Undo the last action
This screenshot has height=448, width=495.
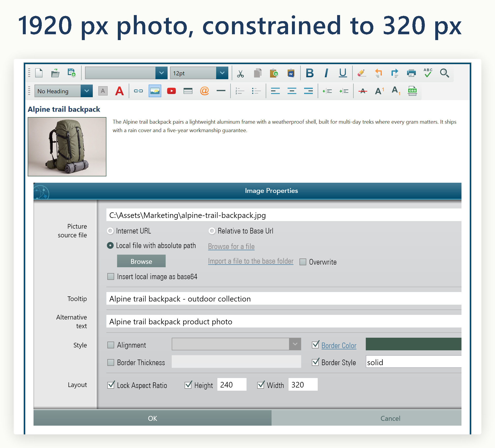tap(378, 73)
